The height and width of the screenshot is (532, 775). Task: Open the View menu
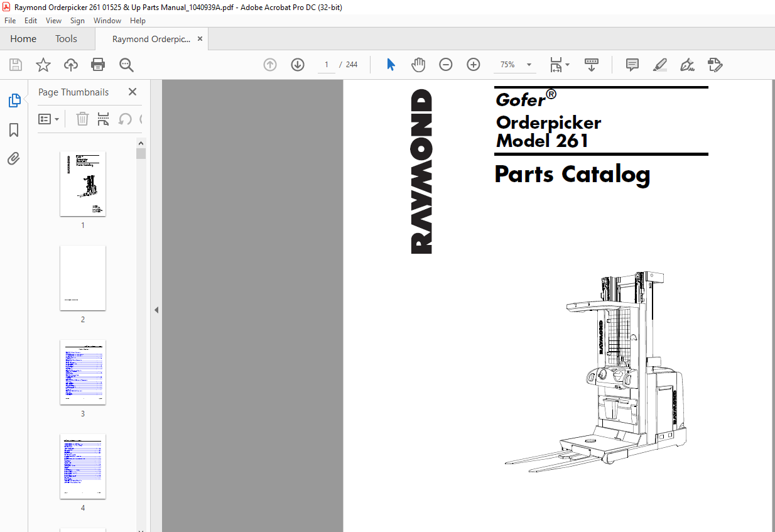[x=54, y=21]
